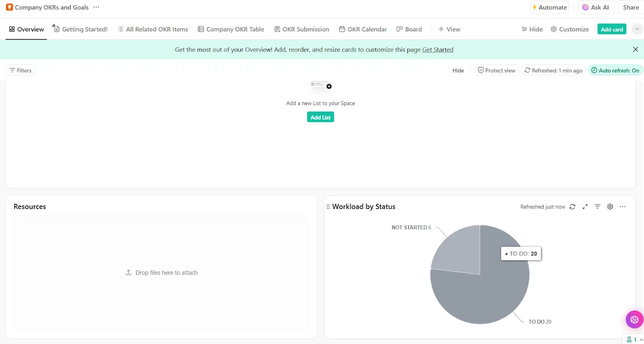Expand the online users indicator chevron
This screenshot has width=644, height=344.
(641, 340)
